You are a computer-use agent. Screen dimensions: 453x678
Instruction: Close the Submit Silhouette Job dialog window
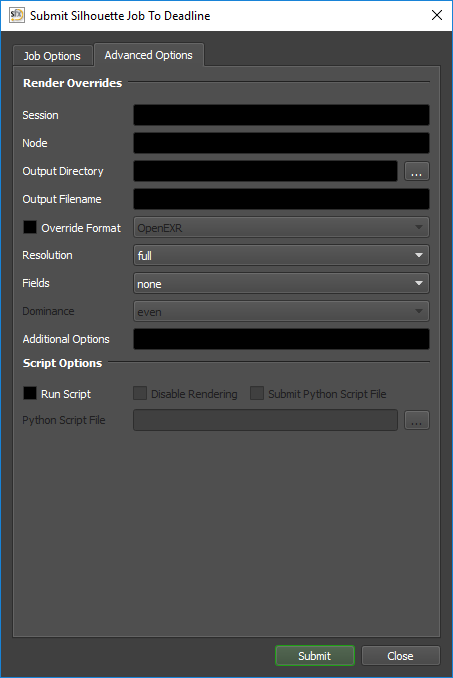(x=437, y=15)
